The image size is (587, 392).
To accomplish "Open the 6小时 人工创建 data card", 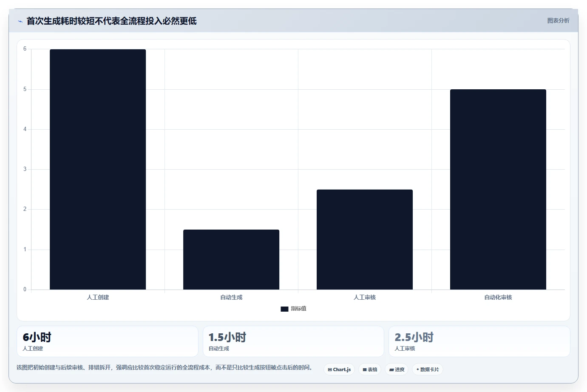I will click(108, 341).
